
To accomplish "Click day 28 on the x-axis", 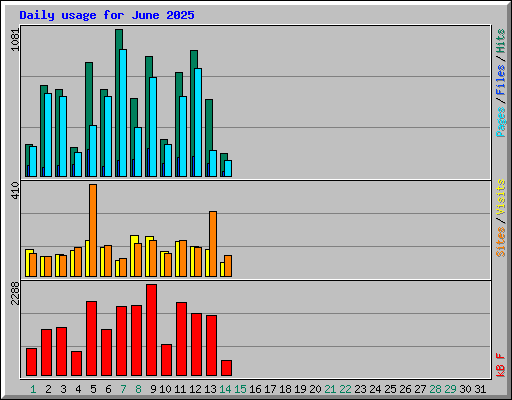I will pos(435,389).
